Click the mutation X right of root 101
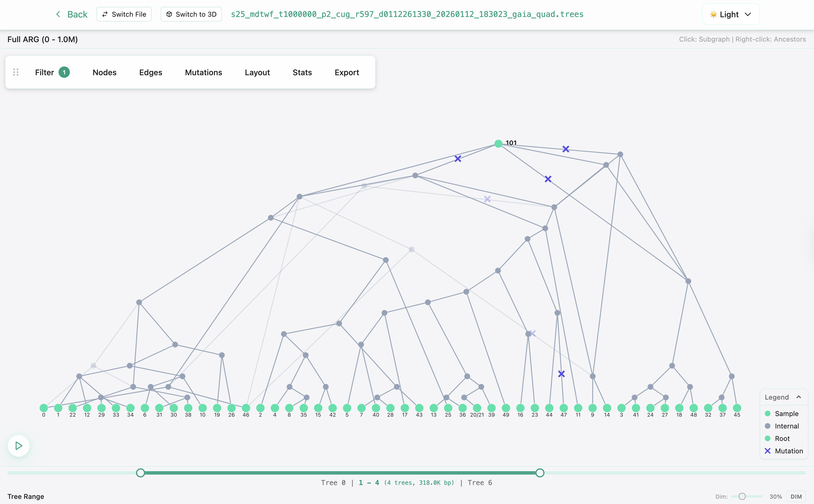 tap(566, 149)
